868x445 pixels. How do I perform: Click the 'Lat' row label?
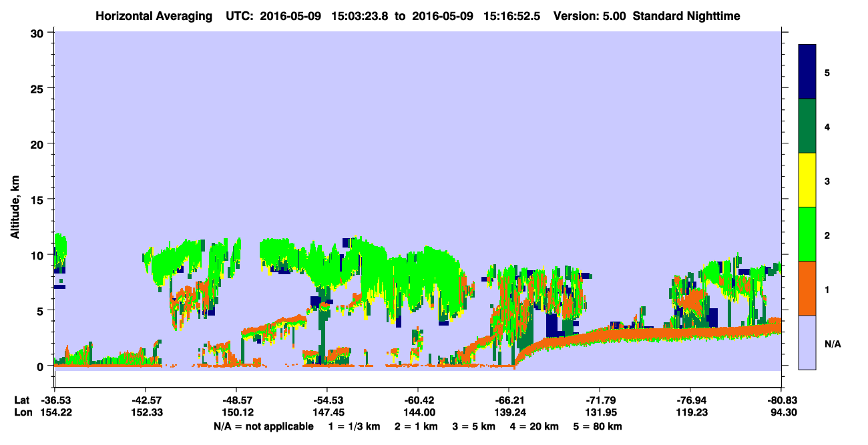(x=22, y=400)
